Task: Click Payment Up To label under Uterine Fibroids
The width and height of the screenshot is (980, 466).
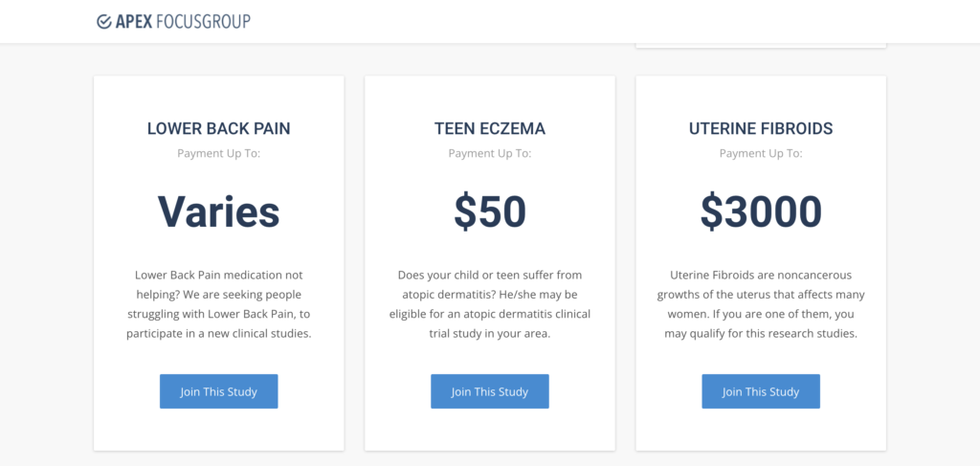Action: pos(761,153)
